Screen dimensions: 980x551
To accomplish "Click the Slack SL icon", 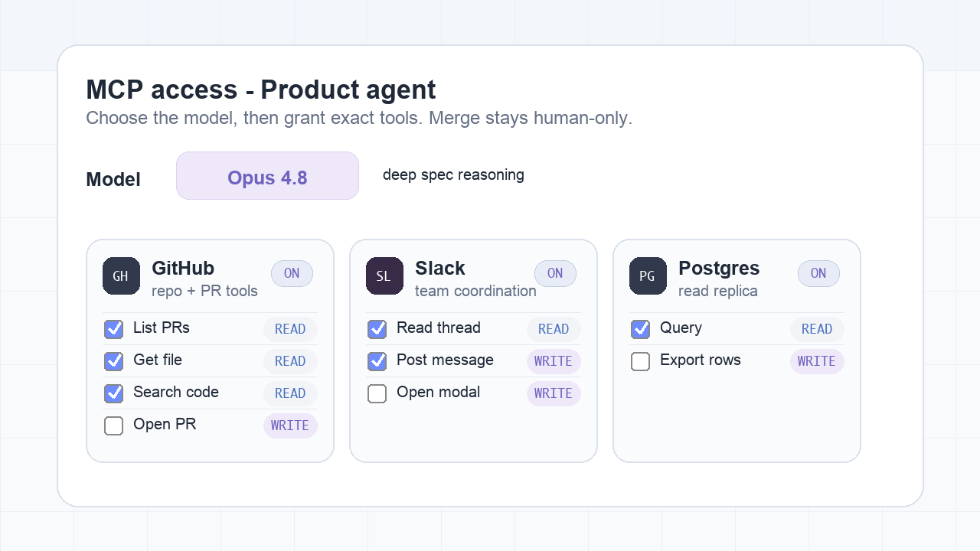I will (384, 275).
